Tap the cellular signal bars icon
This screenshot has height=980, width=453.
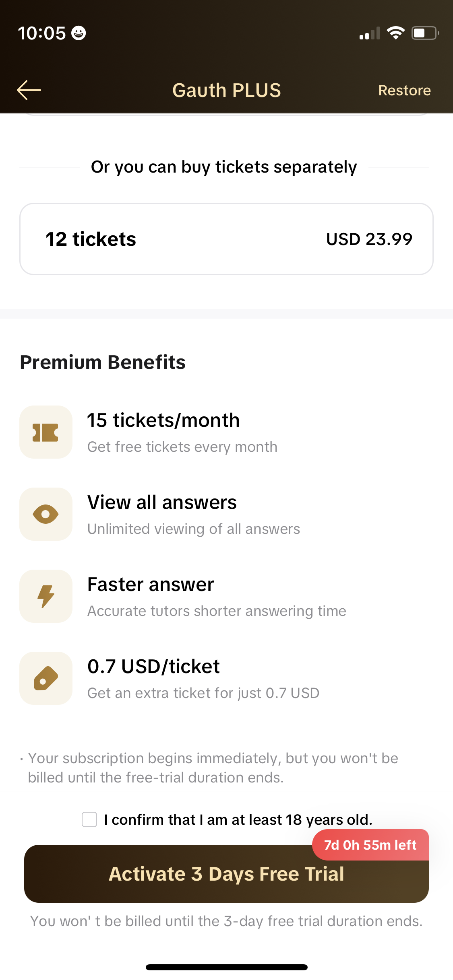pyautogui.click(x=370, y=34)
